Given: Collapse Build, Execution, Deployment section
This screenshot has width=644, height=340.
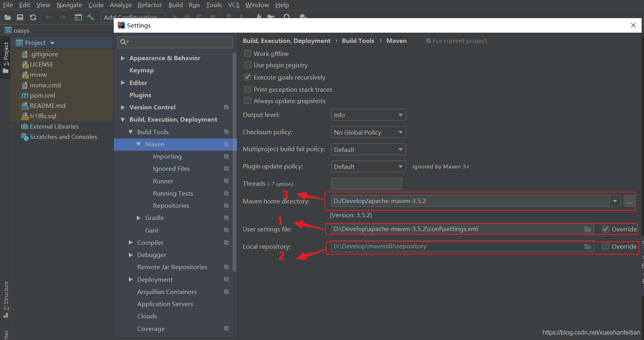Looking at the screenshot, I should [x=123, y=120].
